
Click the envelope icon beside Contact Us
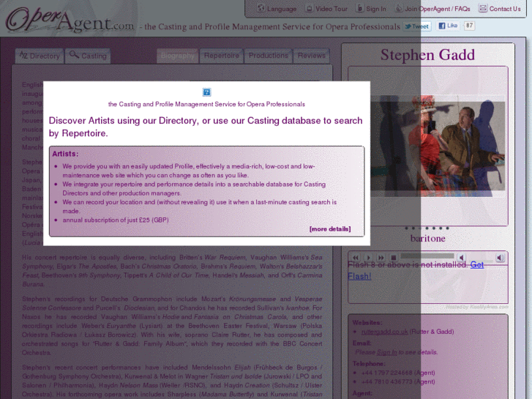(483, 8)
